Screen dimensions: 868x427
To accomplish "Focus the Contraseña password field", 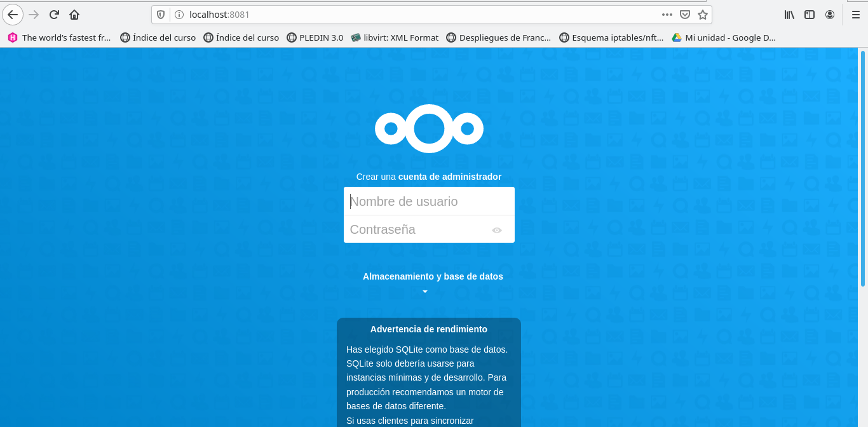I will point(429,229).
